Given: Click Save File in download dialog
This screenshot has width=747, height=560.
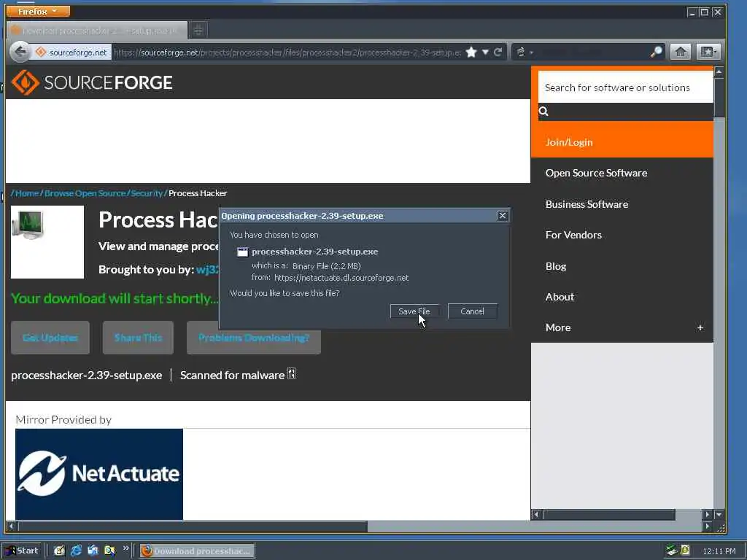Looking at the screenshot, I should 414,311.
